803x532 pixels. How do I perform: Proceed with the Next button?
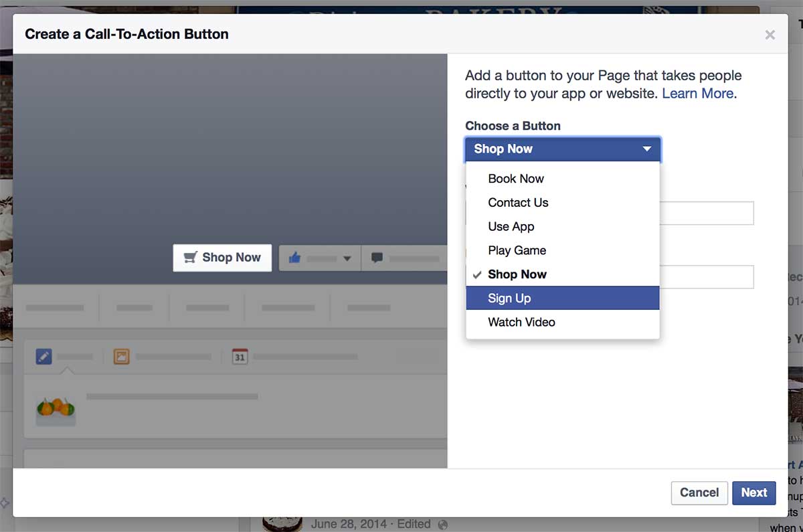point(754,493)
